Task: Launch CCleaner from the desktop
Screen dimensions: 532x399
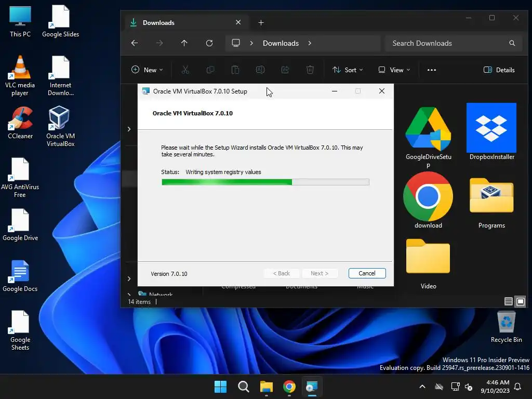Action: (20, 123)
